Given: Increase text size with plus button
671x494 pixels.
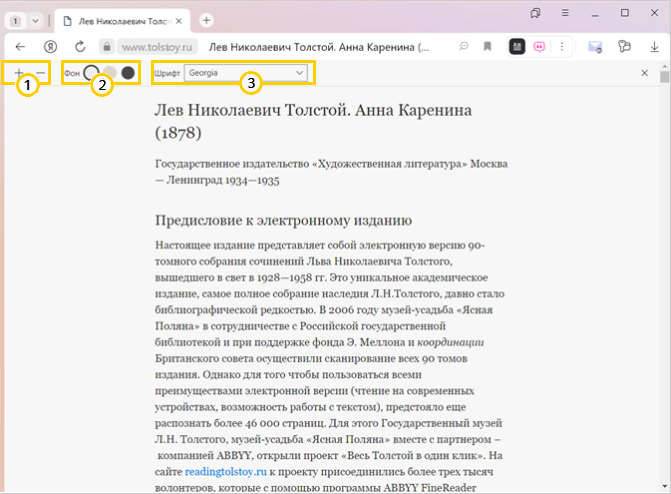Looking at the screenshot, I should (x=19, y=73).
